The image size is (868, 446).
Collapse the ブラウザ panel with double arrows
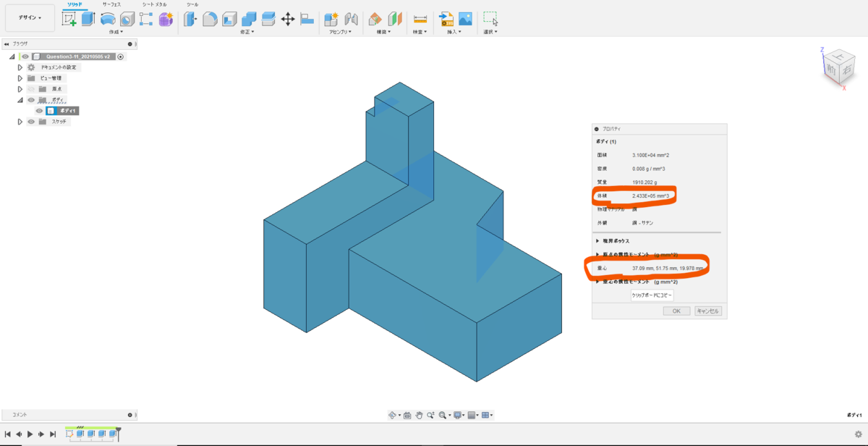(7, 44)
